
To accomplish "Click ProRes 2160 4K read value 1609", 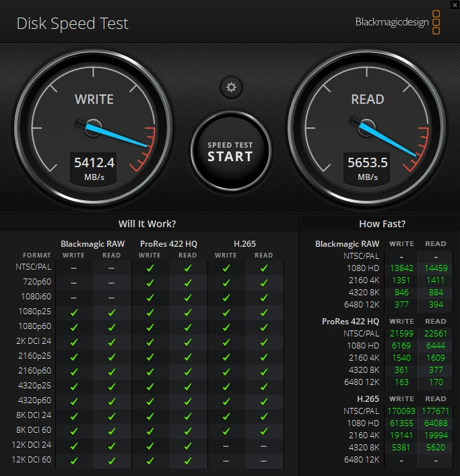I will tap(436, 358).
